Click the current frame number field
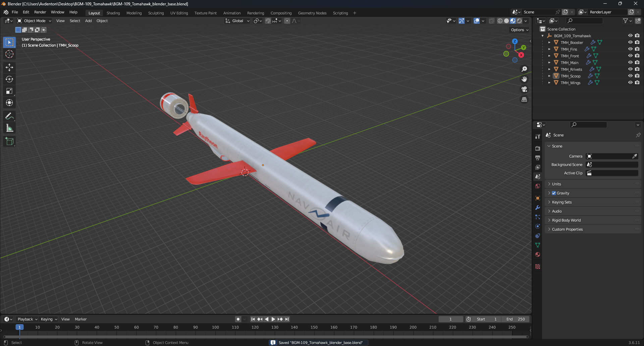Viewport: 644px width, 346px height. click(450, 319)
